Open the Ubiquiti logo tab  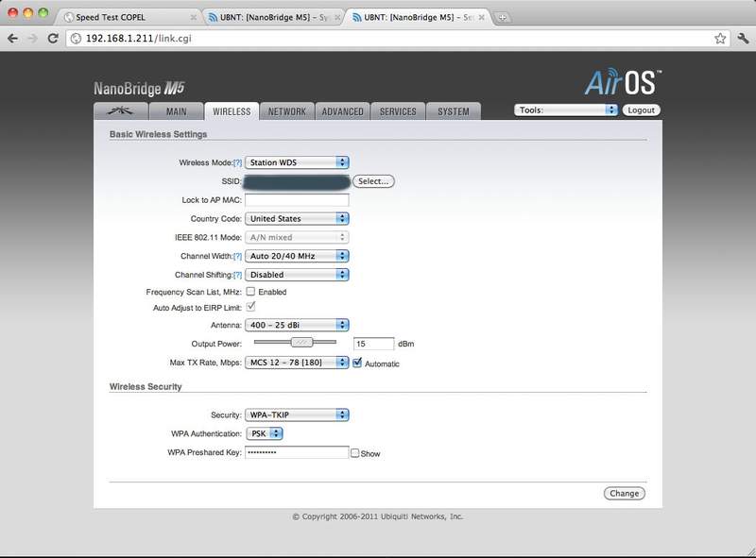click(121, 111)
